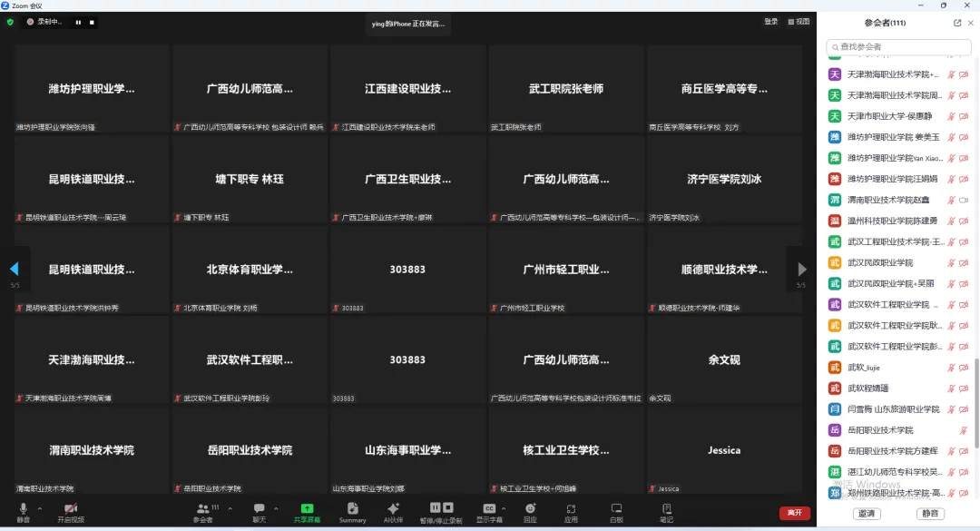The image size is (980, 531).
Task: Enable 显示字幕 captions
Action: click(x=487, y=513)
